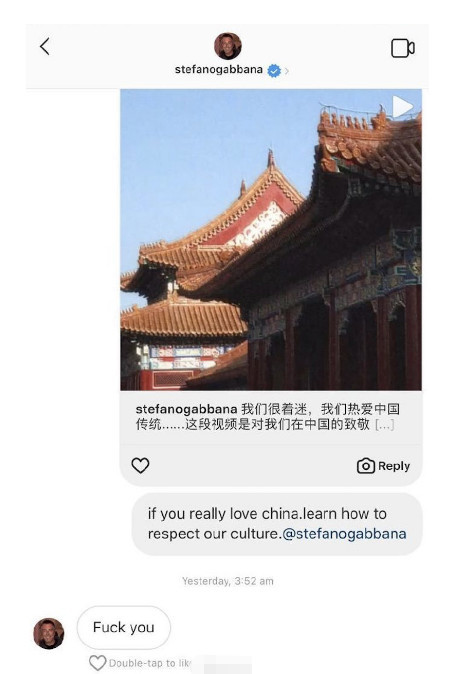Click the "Double-tap to like" hint text
461x674 pixels.
[149, 663]
